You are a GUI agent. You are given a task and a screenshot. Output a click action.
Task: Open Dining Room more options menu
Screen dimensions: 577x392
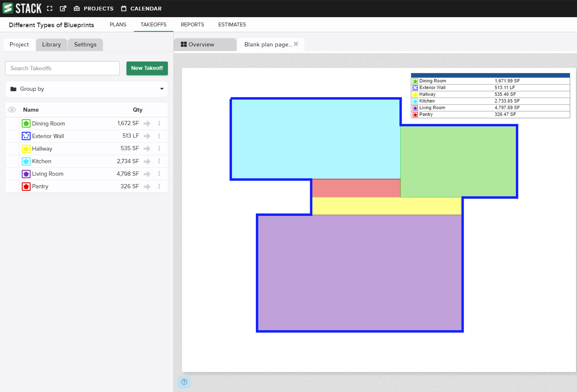(x=159, y=123)
